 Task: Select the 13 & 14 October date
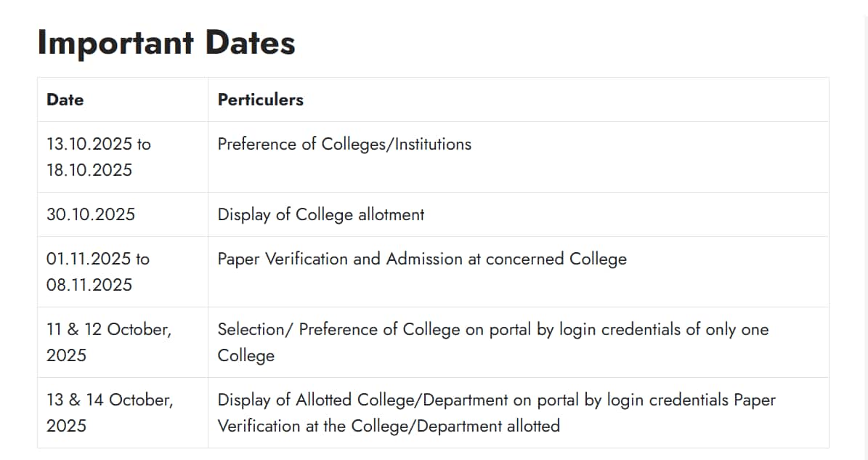(109, 400)
